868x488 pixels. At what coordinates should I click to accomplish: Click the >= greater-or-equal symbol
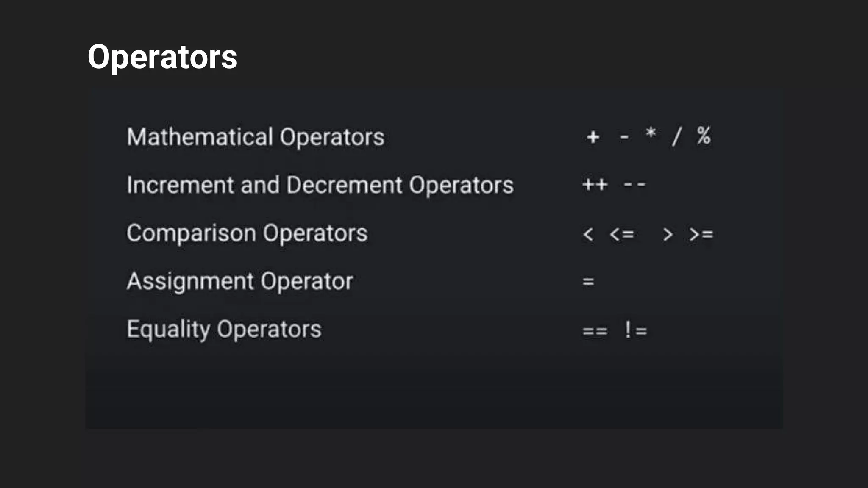(x=701, y=234)
